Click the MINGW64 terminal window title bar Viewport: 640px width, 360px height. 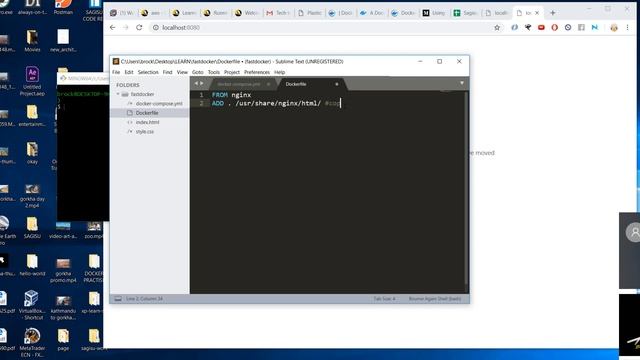83,78
